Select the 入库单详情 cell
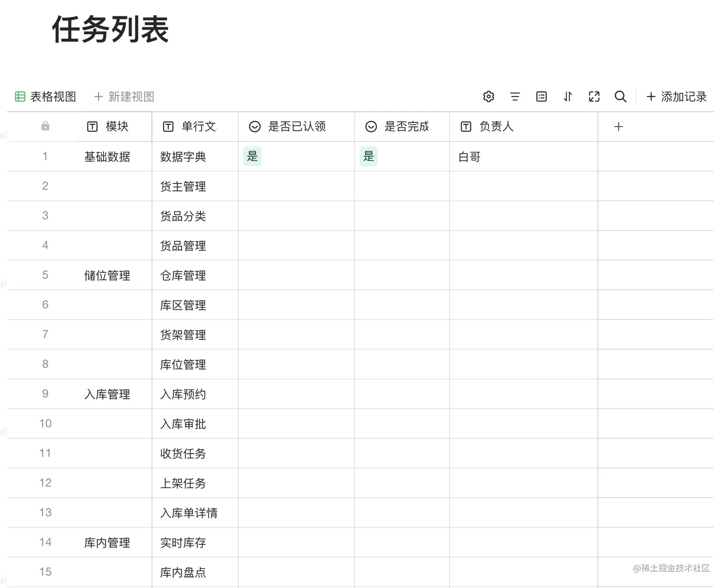The width and height of the screenshot is (725, 588). 195,513
